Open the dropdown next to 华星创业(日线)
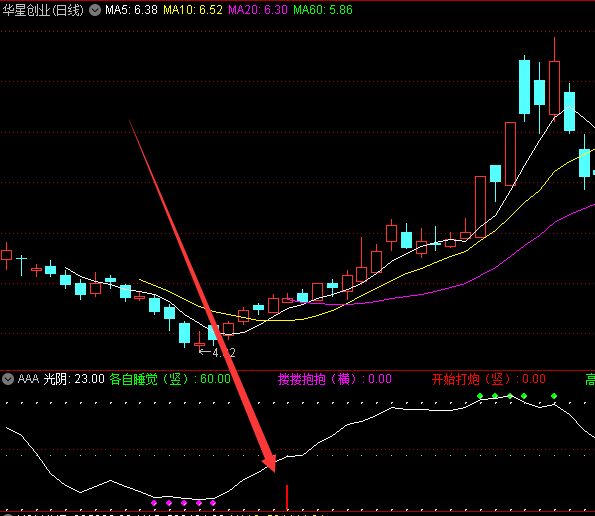Viewport: 595px width, 516px height. 95,10
